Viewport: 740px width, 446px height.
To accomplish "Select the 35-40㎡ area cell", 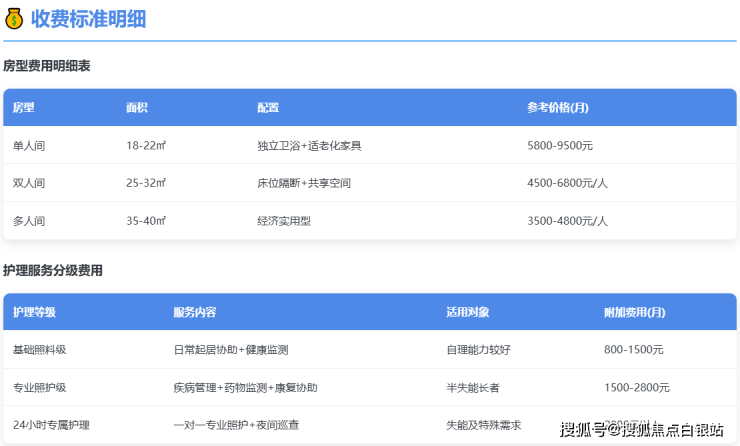I will coord(146,221).
